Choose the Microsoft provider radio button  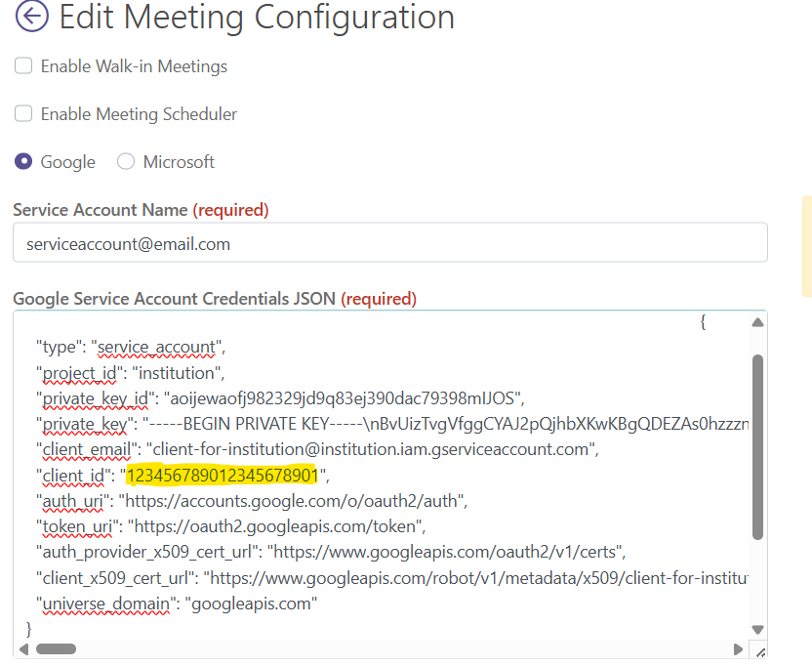pos(126,161)
